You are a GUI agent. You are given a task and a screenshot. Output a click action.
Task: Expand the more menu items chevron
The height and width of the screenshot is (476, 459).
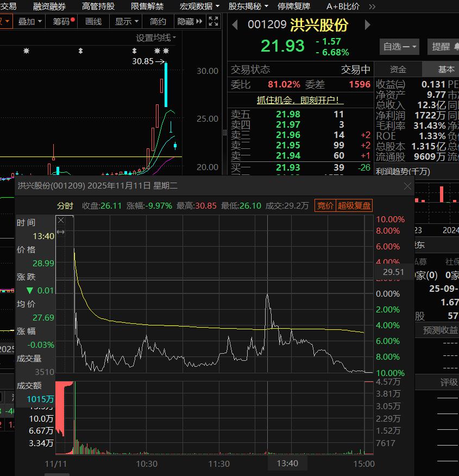(372, 7)
